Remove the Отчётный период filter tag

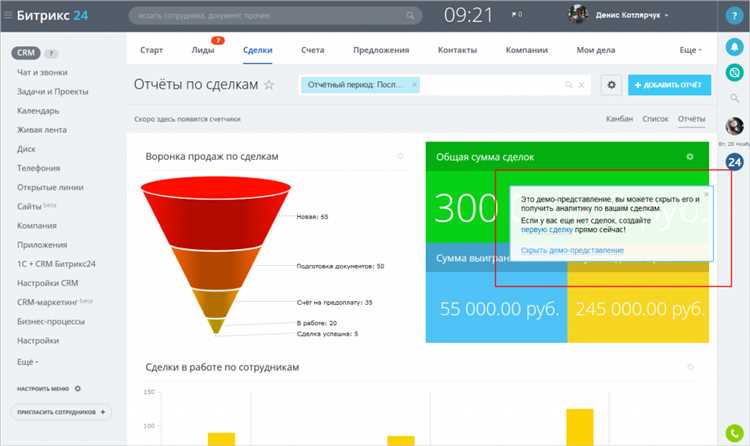(x=414, y=85)
